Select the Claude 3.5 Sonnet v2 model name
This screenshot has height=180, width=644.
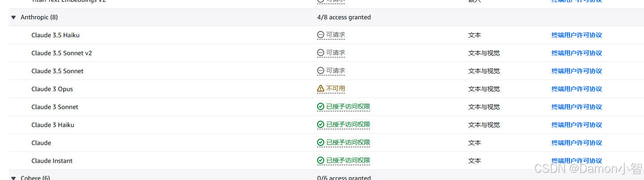click(x=62, y=53)
